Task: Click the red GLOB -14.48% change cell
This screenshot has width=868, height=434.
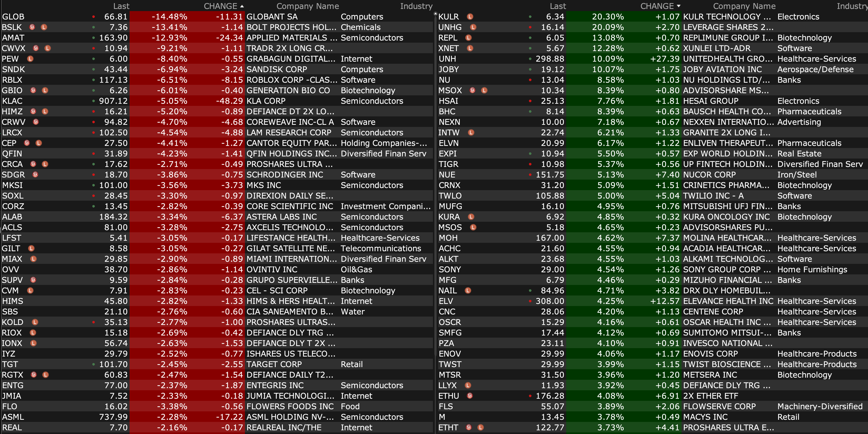Action: tap(169, 17)
